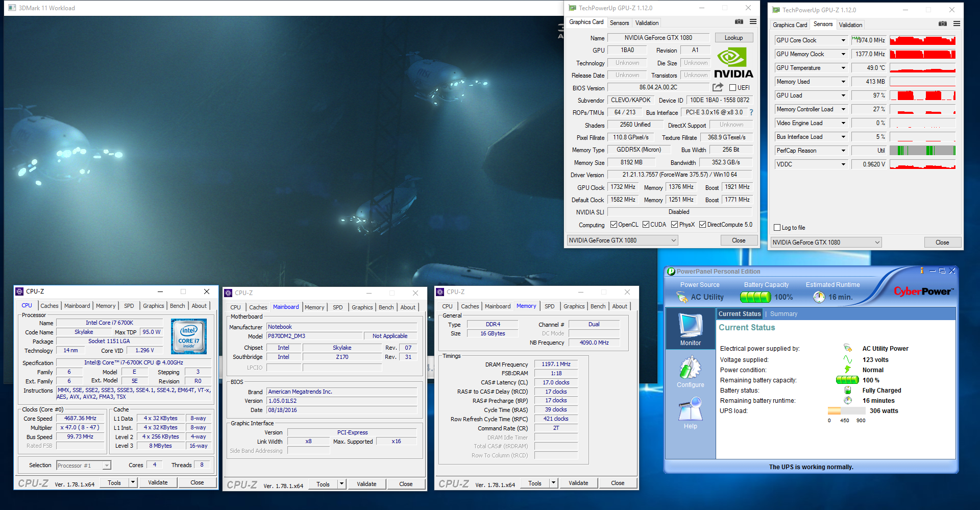Open Caches tab in CPU-Z CPU window

[x=50, y=306]
